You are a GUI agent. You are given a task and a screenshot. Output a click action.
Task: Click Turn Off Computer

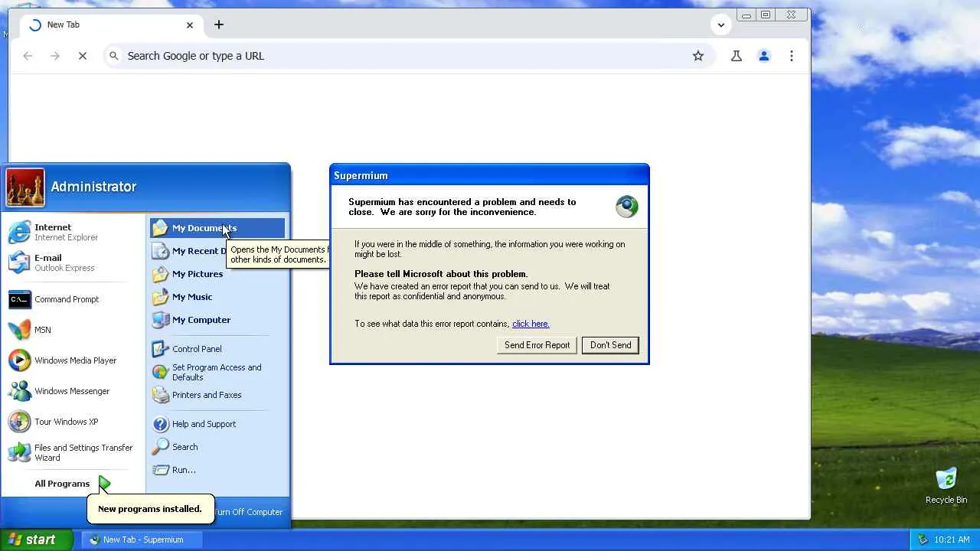pos(248,512)
